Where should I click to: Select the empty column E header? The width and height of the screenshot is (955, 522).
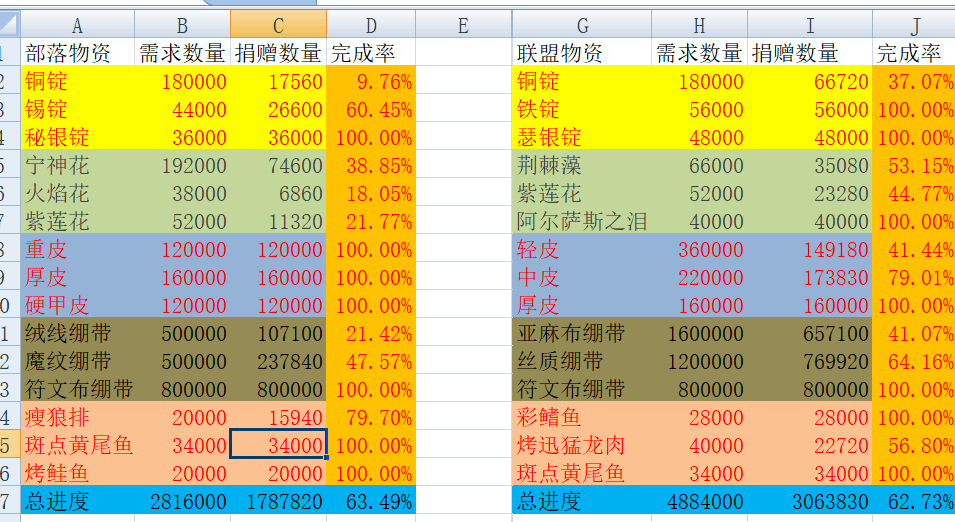[463, 25]
